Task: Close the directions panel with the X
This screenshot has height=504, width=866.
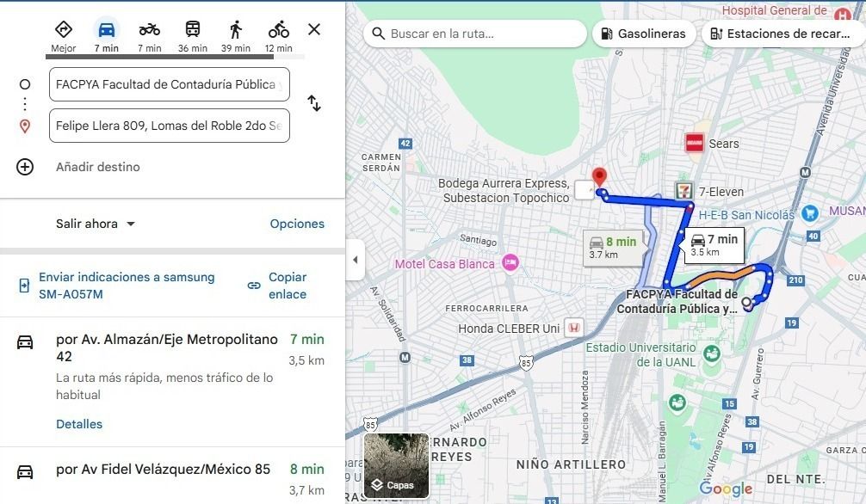Action: click(314, 29)
